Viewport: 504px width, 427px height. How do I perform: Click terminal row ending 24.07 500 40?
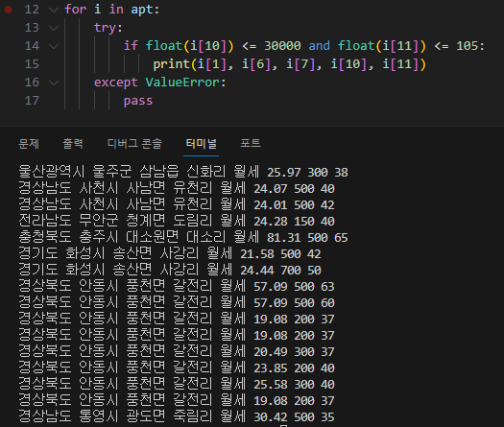(x=177, y=188)
